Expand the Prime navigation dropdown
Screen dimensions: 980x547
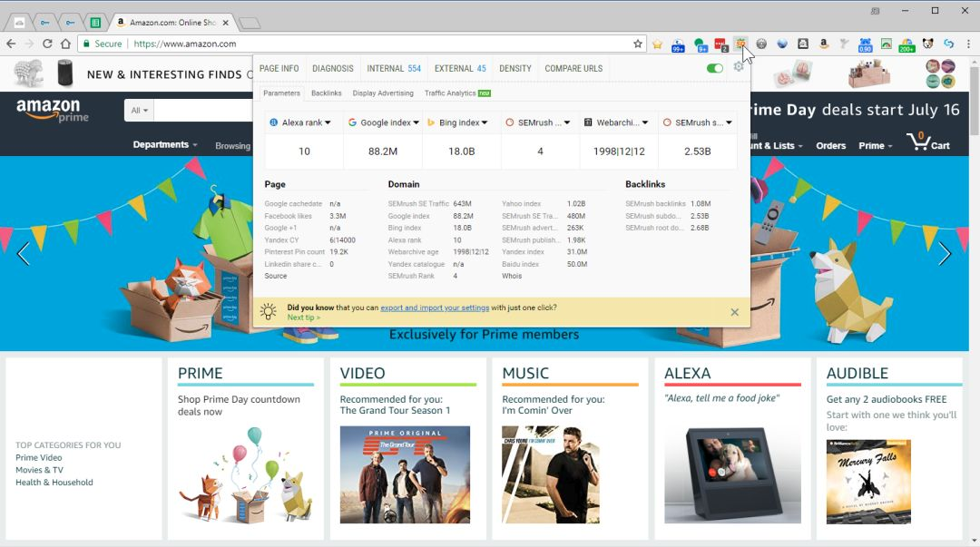point(875,146)
